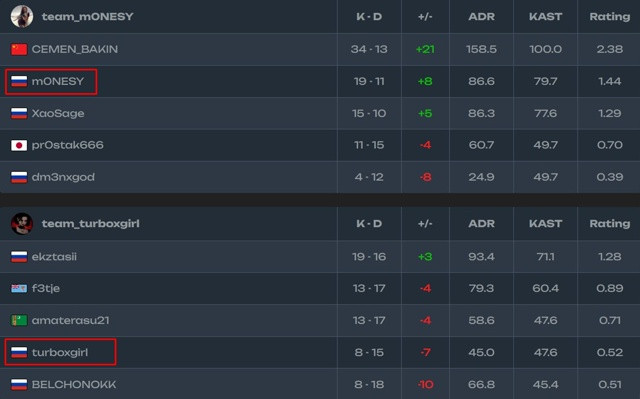
Task: Click the flag icon beside f3tje
Action: tap(19, 288)
